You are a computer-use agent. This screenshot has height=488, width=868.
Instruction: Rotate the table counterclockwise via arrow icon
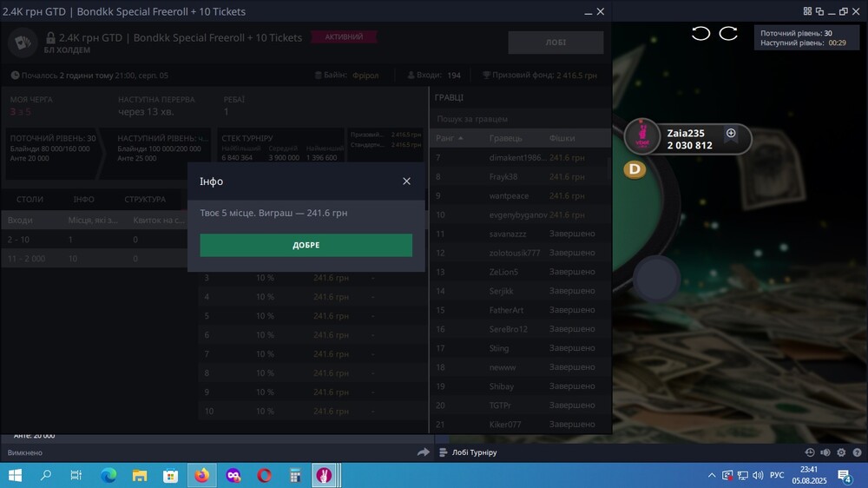click(700, 33)
